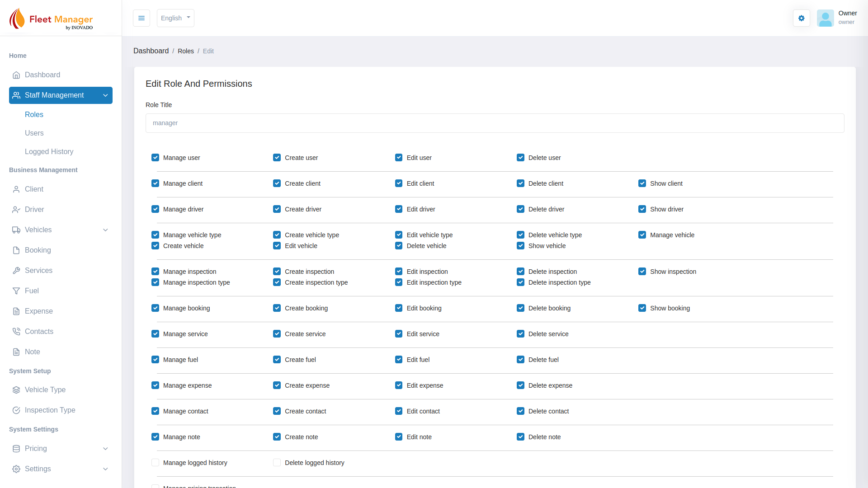This screenshot has width=868, height=488.
Task: Open Users under Staff Management
Action: click(34, 133)
